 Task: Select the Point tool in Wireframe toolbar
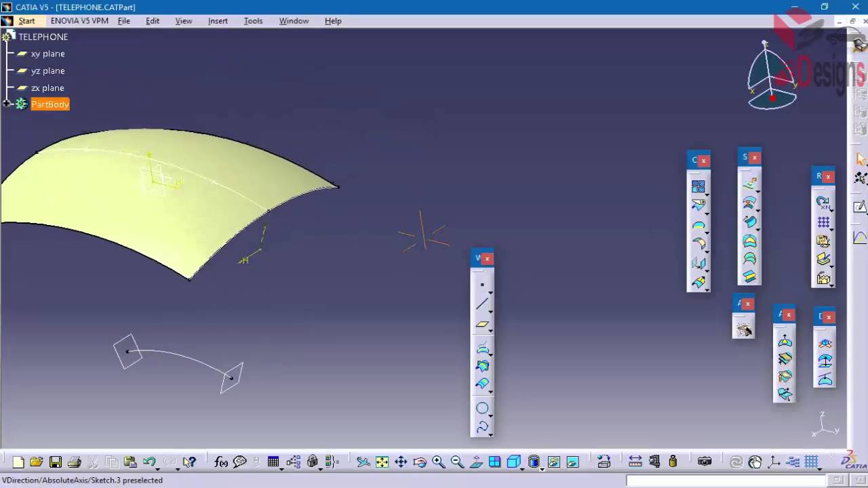click(481, 285)
